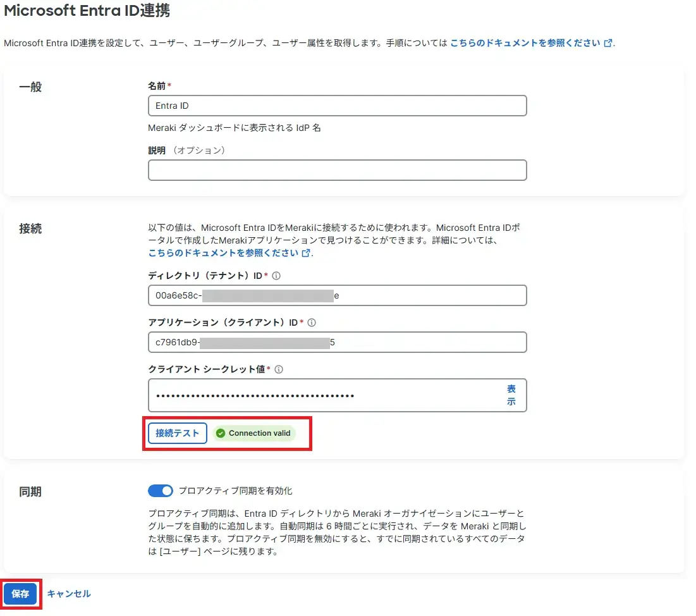Screen dimensions: 696x616
Task: Click the 保存 button
Action: (x=20, y=594)
